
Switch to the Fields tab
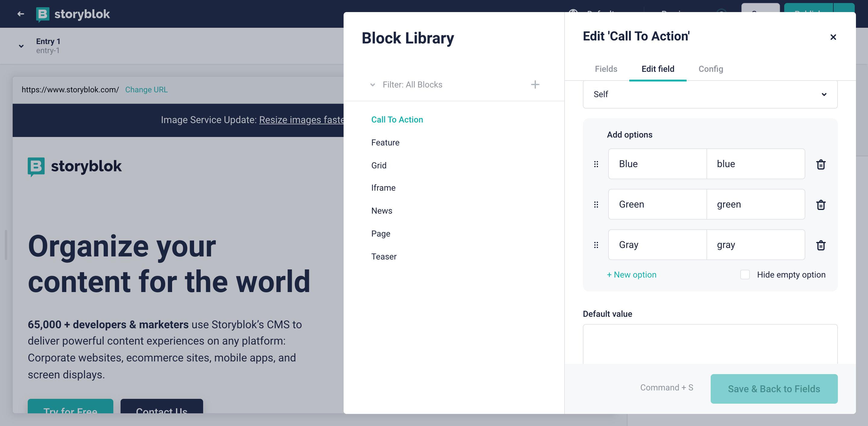click(605, 69)
